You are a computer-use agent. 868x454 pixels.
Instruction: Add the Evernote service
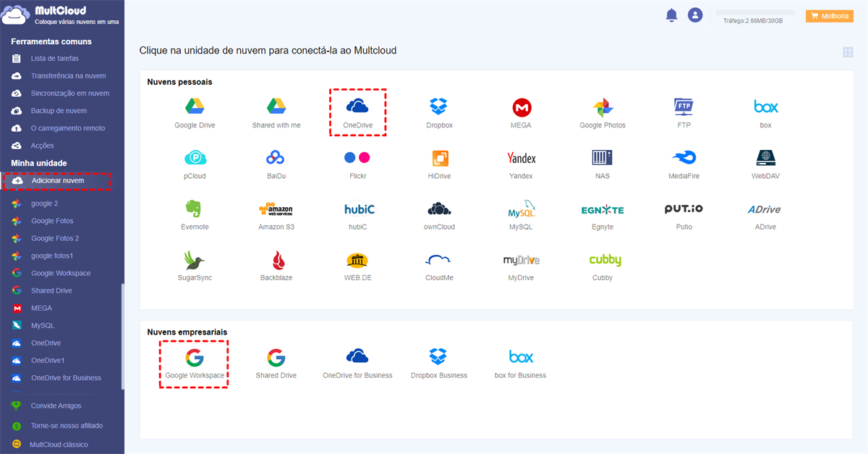point(195,215)
